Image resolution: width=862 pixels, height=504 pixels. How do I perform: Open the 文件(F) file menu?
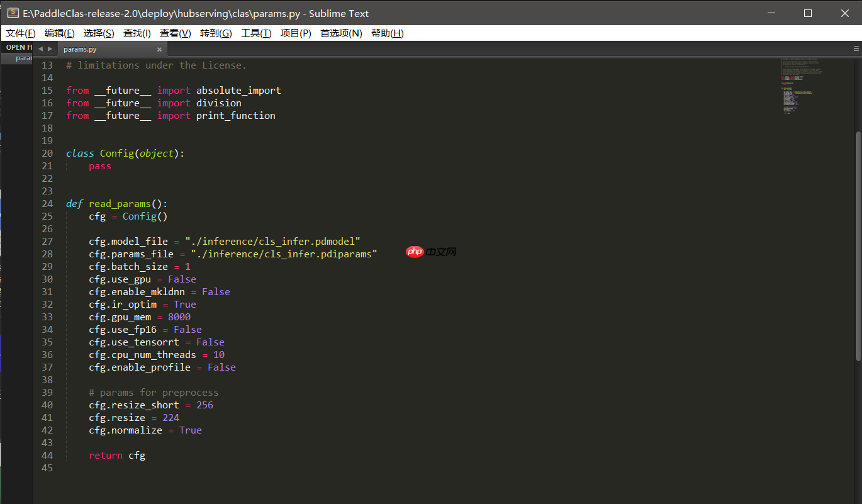click(20, 33)
